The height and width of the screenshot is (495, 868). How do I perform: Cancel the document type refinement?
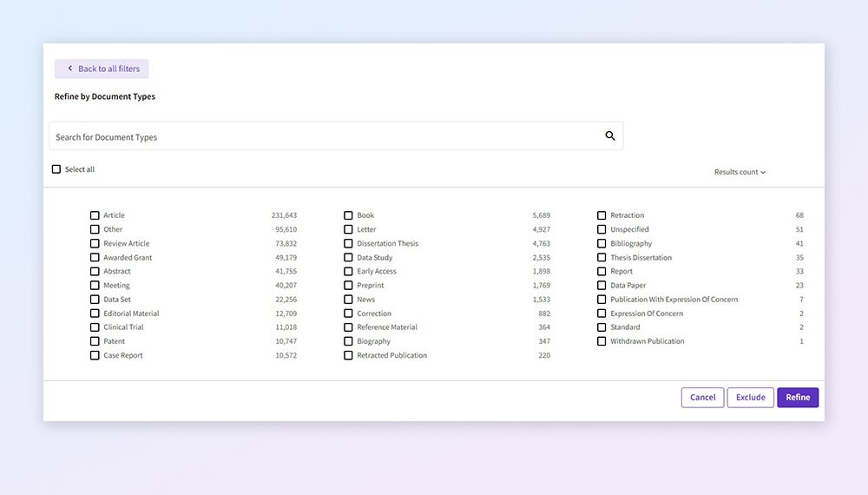tap(702, 398)
